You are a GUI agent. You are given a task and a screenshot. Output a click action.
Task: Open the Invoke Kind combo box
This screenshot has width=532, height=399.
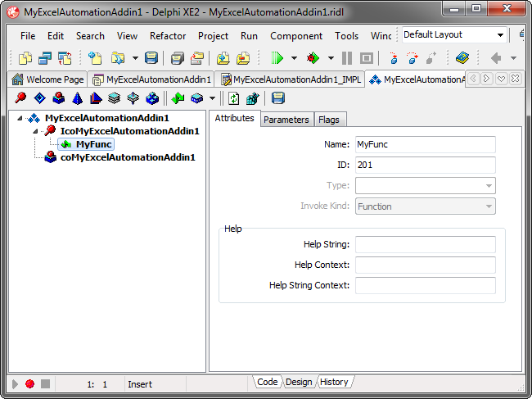(425, 206)
